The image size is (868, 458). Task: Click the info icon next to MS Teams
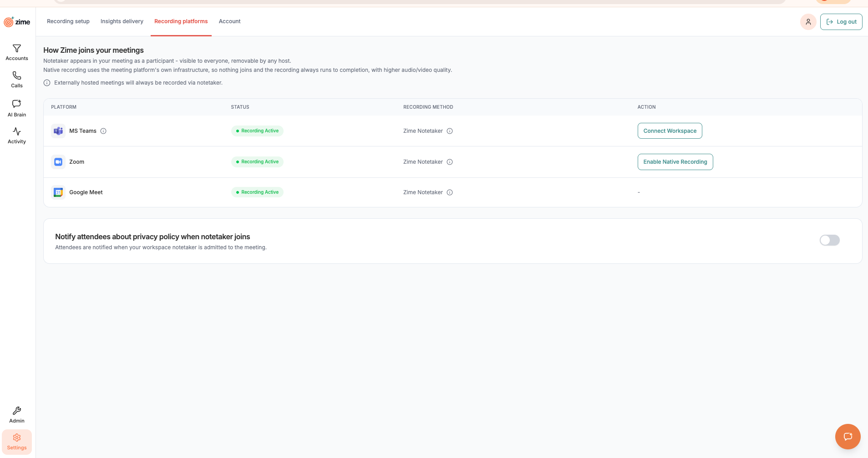(103, 131)
